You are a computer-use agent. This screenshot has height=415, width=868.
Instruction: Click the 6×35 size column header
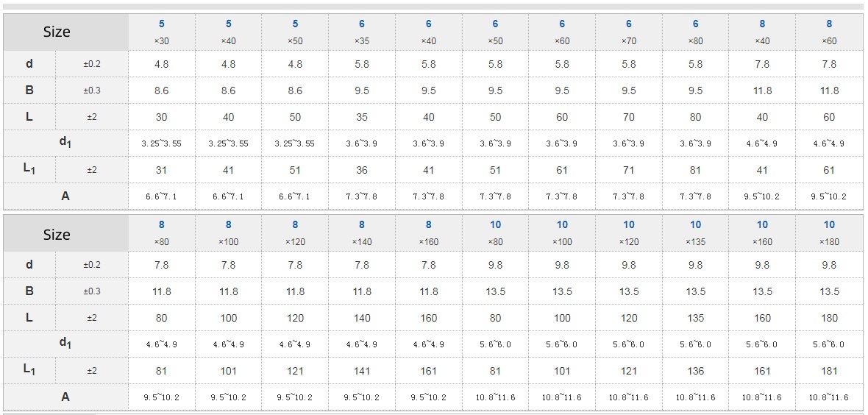[361, 32]
